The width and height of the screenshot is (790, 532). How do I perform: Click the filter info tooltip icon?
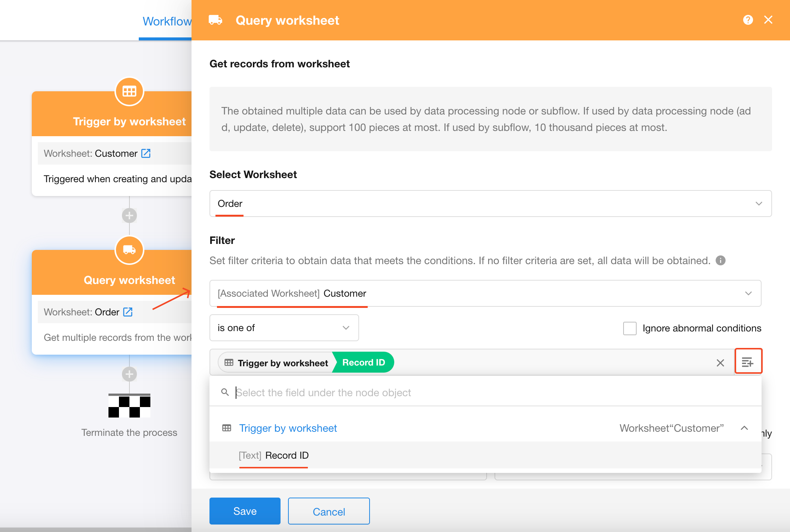[x=720, y=260]
